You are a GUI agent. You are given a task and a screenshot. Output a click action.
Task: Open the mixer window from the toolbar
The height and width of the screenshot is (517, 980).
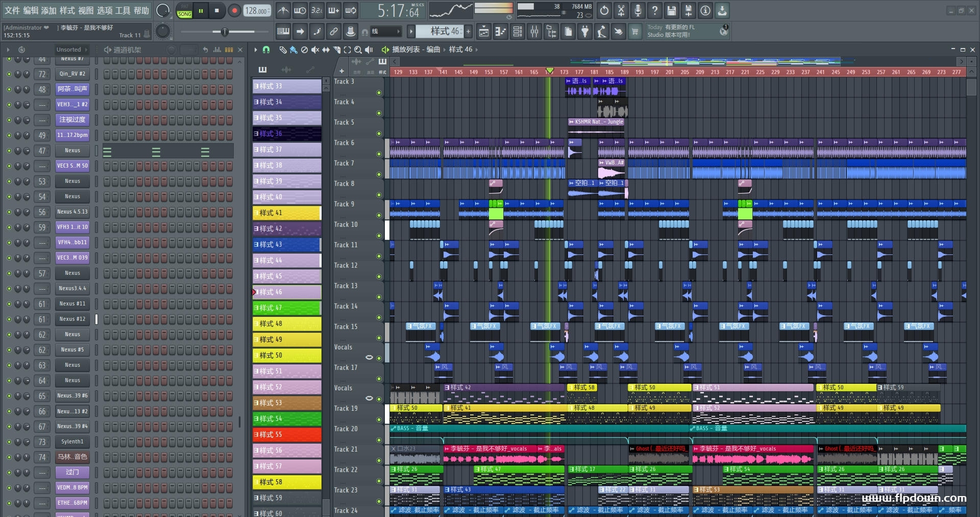(x=534, y=32)
